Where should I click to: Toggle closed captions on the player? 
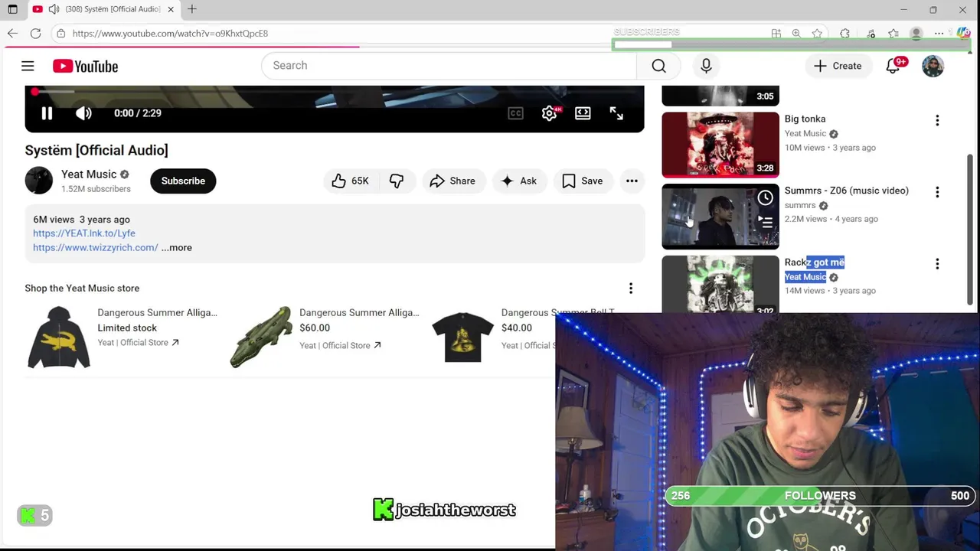tap(515, 113)
